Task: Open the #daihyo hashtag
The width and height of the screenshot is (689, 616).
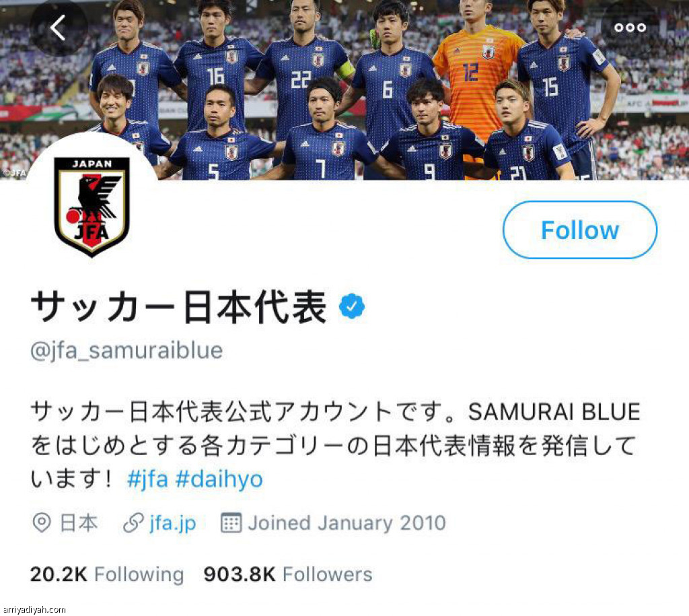Action: point(219,479)
